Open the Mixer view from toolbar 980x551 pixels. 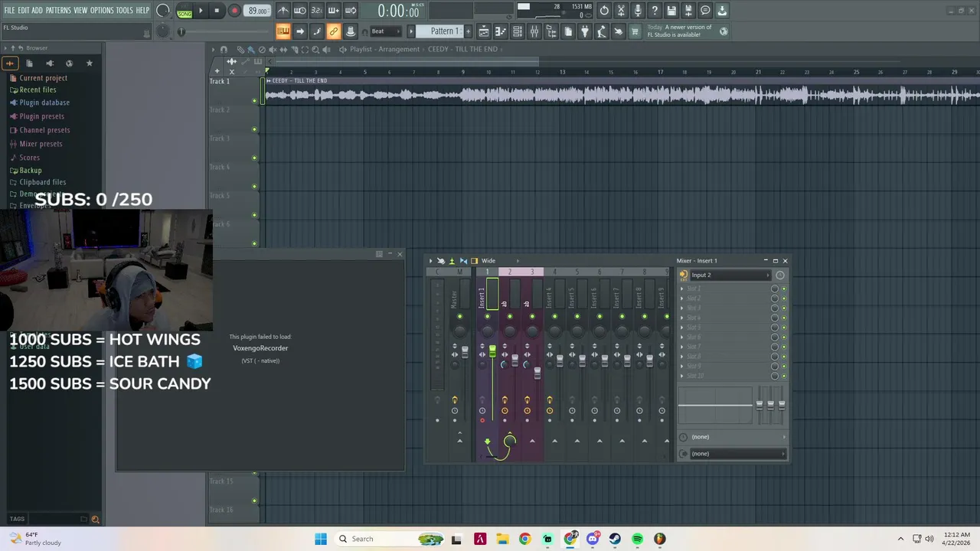click(534, 31)
